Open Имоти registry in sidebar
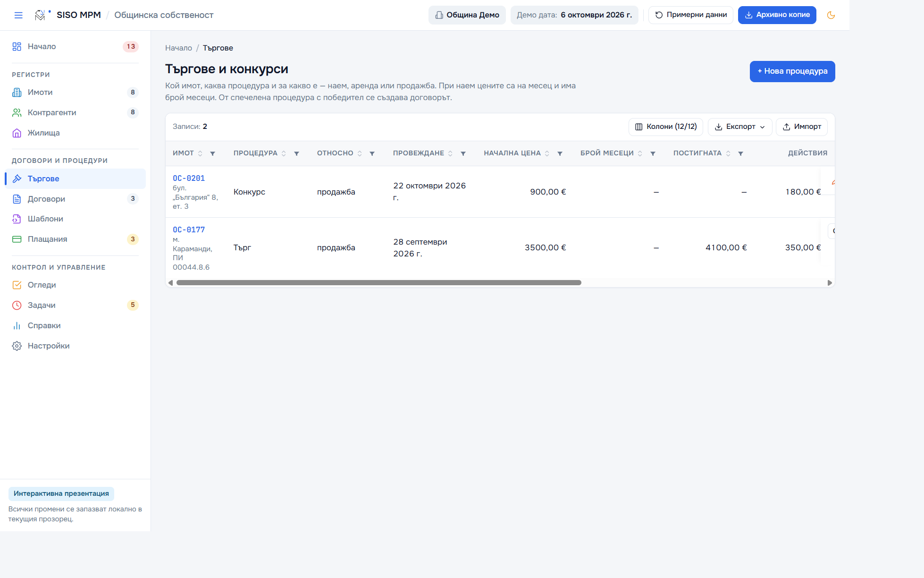Image resolution: width=924 pixels, height=578 pixels. coord(75,92)
